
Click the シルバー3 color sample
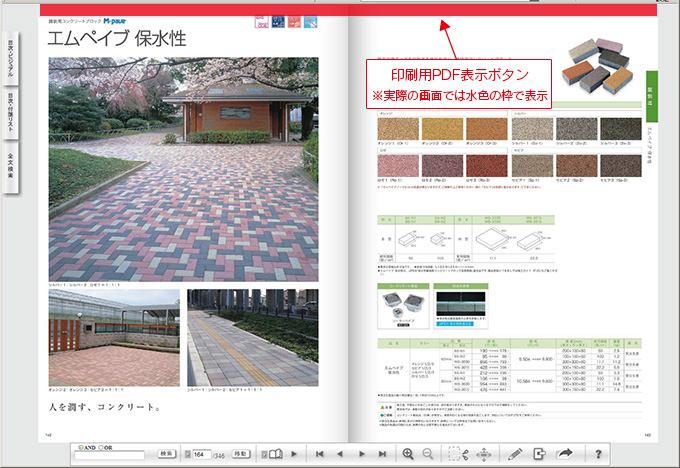(621, 129)
